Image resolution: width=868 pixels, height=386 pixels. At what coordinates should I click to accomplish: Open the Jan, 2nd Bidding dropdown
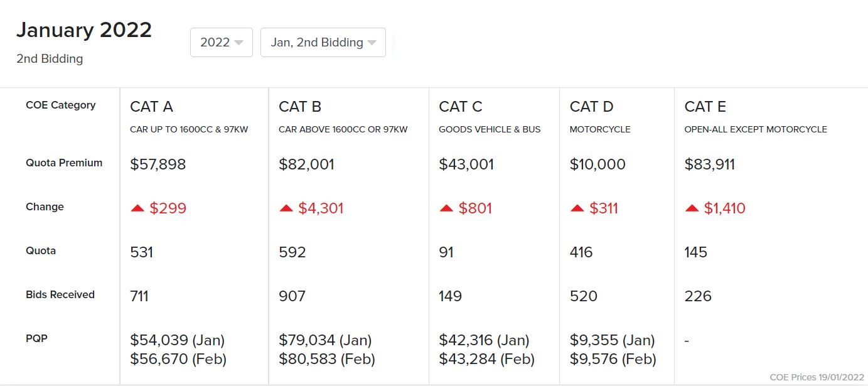(323, 42)
